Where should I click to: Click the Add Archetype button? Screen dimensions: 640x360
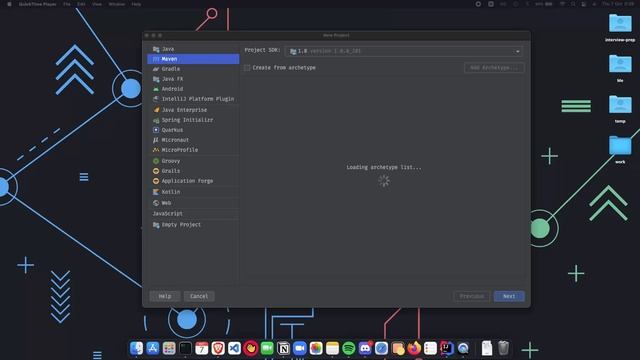tap(494, 68)
